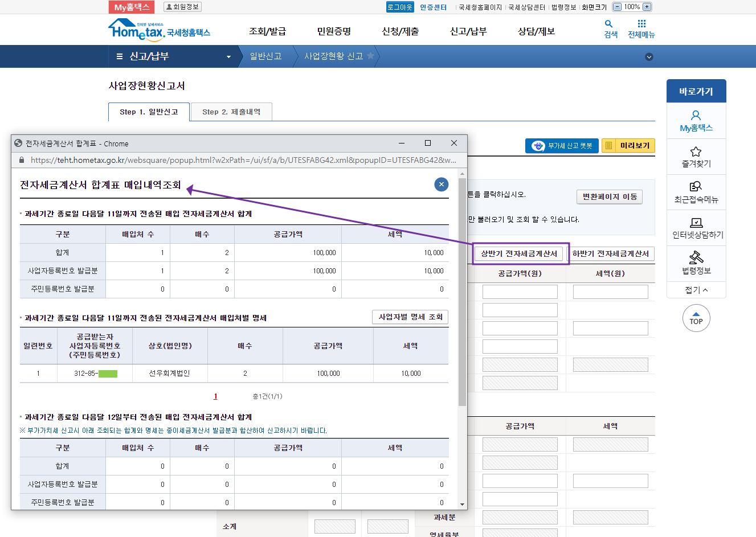Click the popup's down scroll arrow

pyautogui.click(x=462, y=505)
